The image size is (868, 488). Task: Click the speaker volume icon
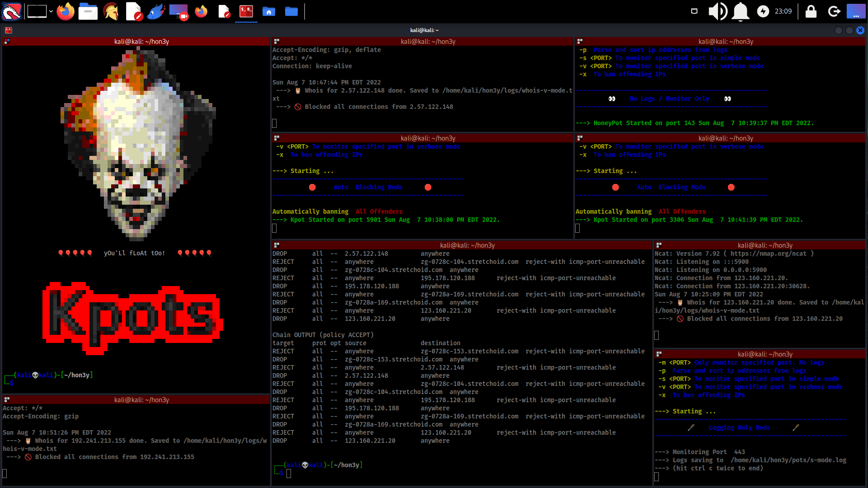click(717, 11)
